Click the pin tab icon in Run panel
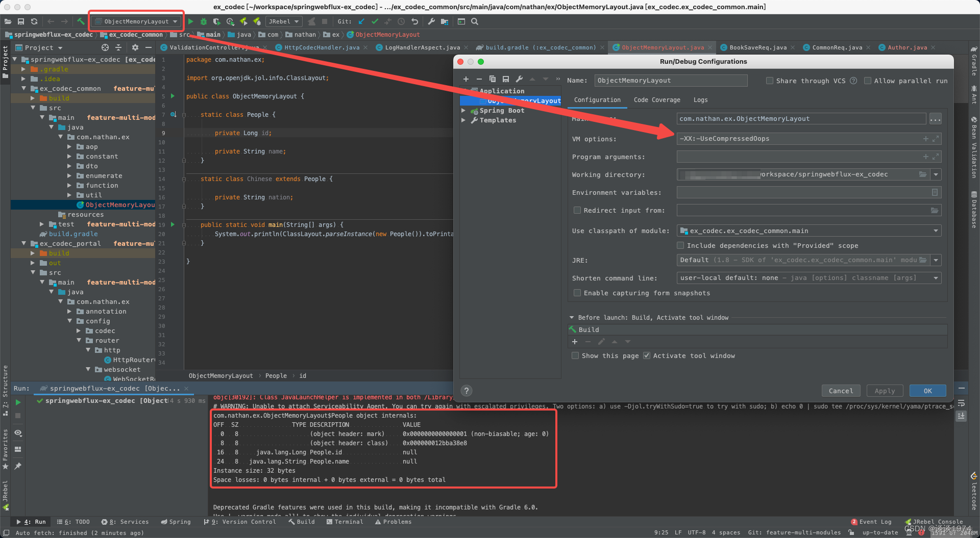This screenshot has width=980, height=538. coord(18,466)
